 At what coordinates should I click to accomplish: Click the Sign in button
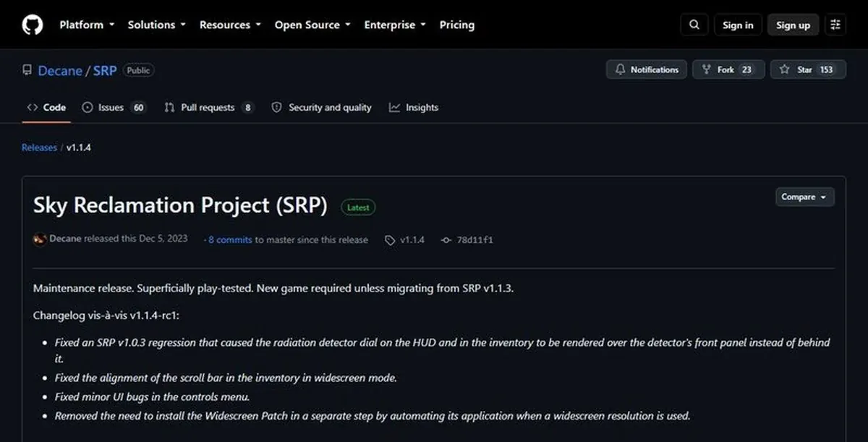point(738,25)
